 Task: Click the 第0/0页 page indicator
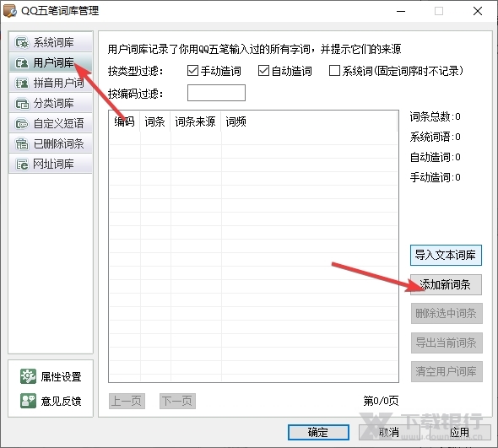pyautogui.click(x=381, y=401)
